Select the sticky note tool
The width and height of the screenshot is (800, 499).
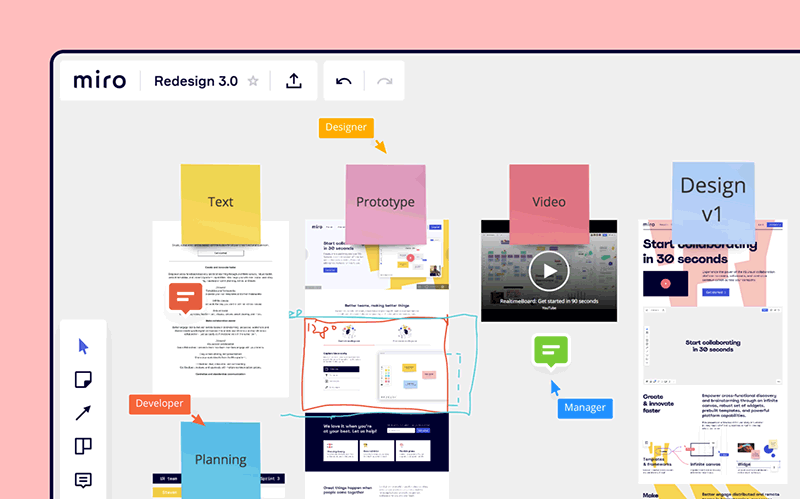tap(83, 380)
